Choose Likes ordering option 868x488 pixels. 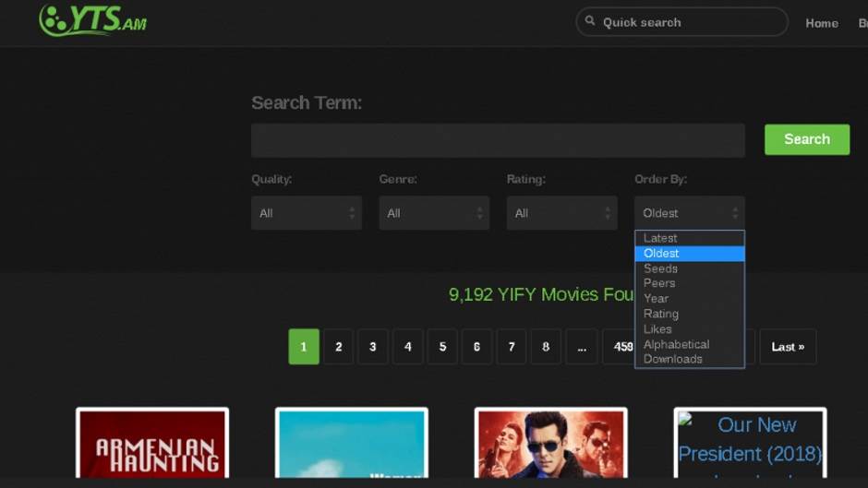[689, 329]
